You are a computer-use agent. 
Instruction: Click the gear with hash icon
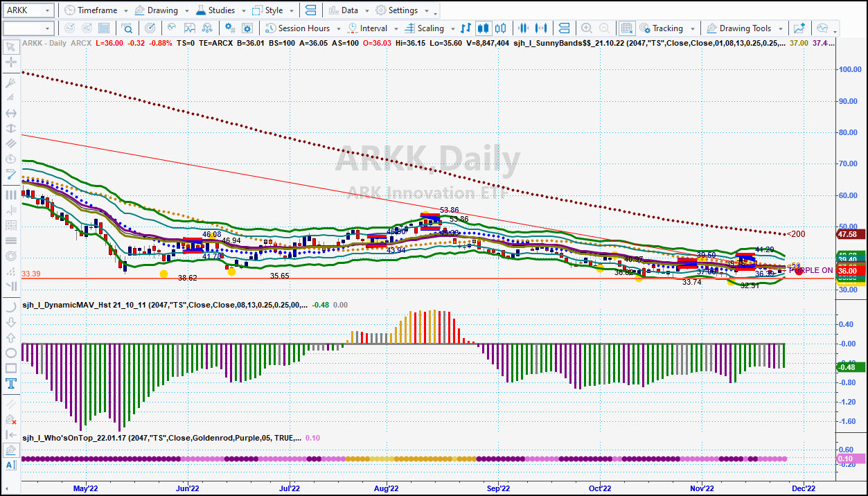pos(229,28)
